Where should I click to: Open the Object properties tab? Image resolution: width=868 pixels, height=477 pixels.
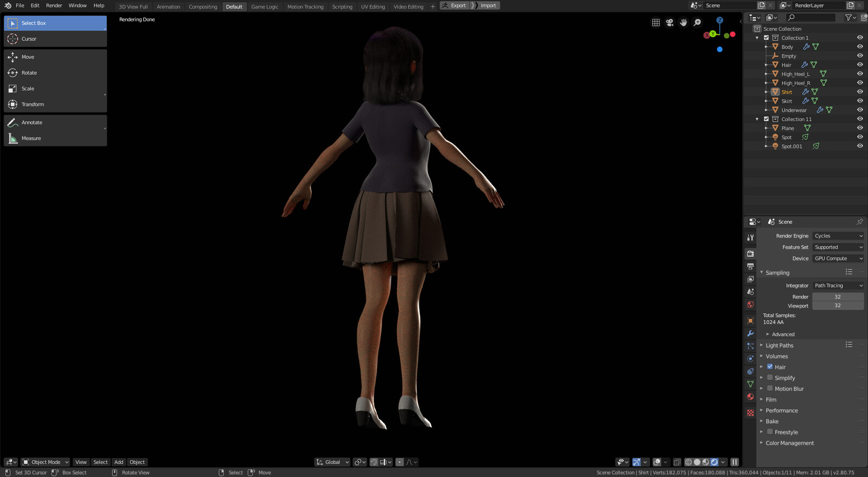750,320
